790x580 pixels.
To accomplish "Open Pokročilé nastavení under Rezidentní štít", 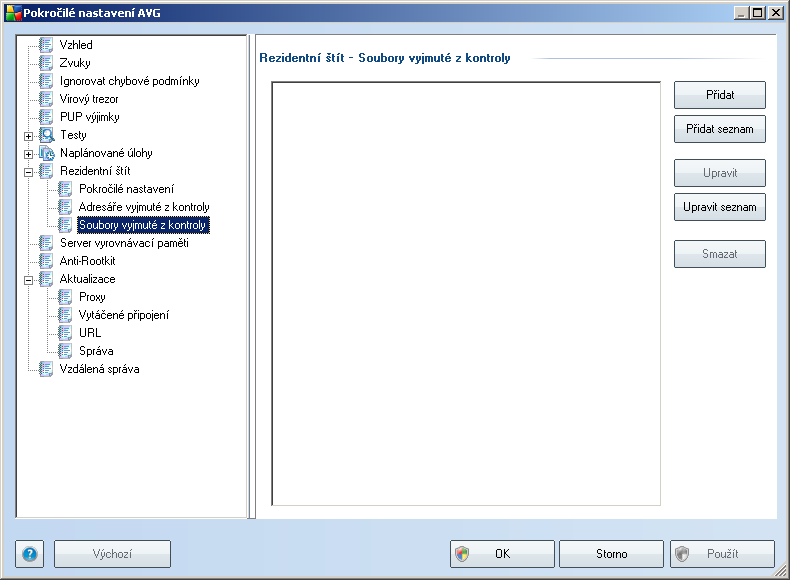I will click(126, 189).
